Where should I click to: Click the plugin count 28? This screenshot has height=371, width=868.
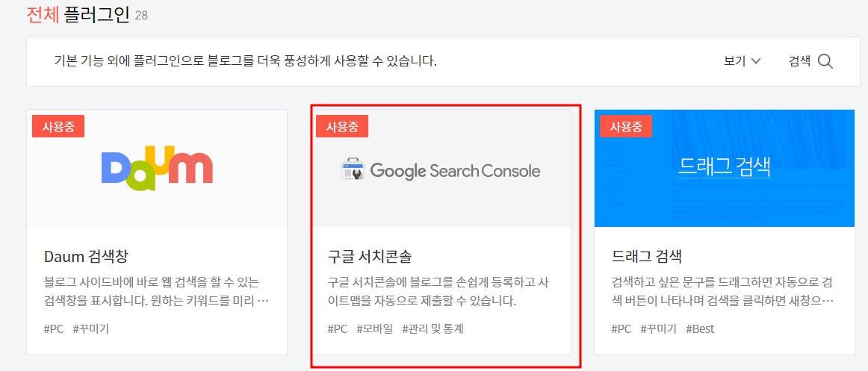tap(141, 16)
